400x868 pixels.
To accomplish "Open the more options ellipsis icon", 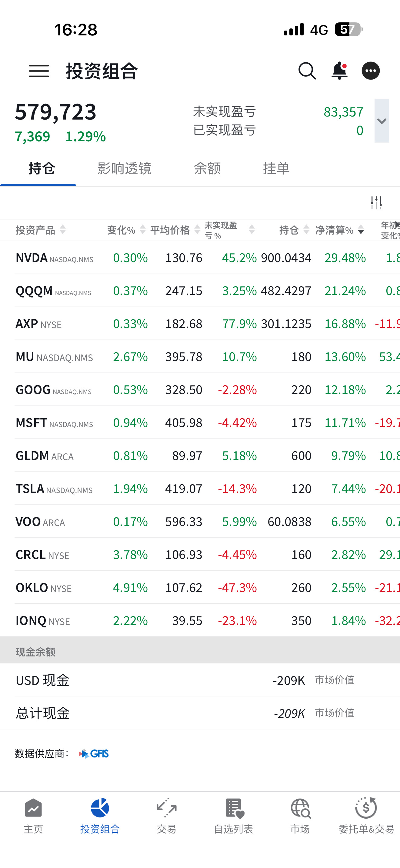I will [x=371, y=71].
